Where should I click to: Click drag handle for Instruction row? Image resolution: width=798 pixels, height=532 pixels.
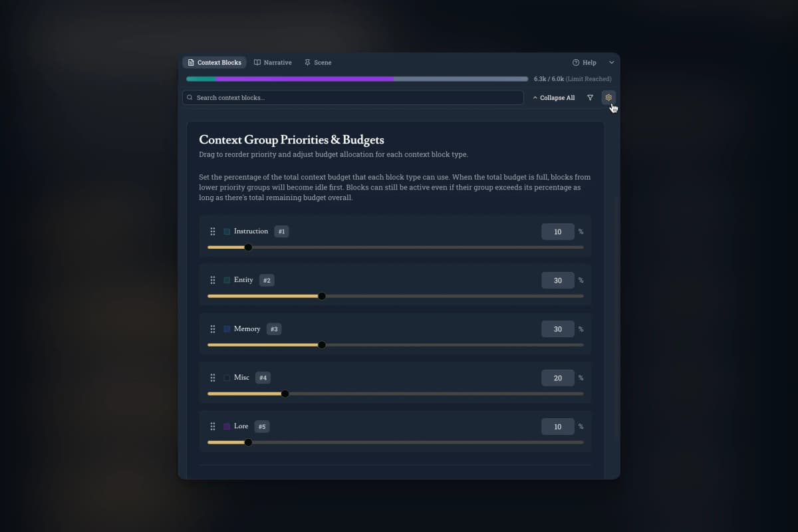tap(213, 231)
